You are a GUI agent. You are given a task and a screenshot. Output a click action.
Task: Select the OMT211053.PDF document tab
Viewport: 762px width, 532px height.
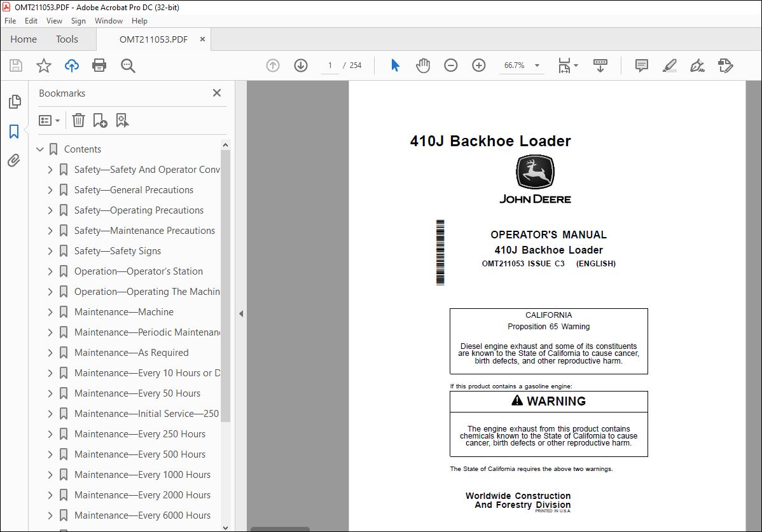tap(153, 39)
